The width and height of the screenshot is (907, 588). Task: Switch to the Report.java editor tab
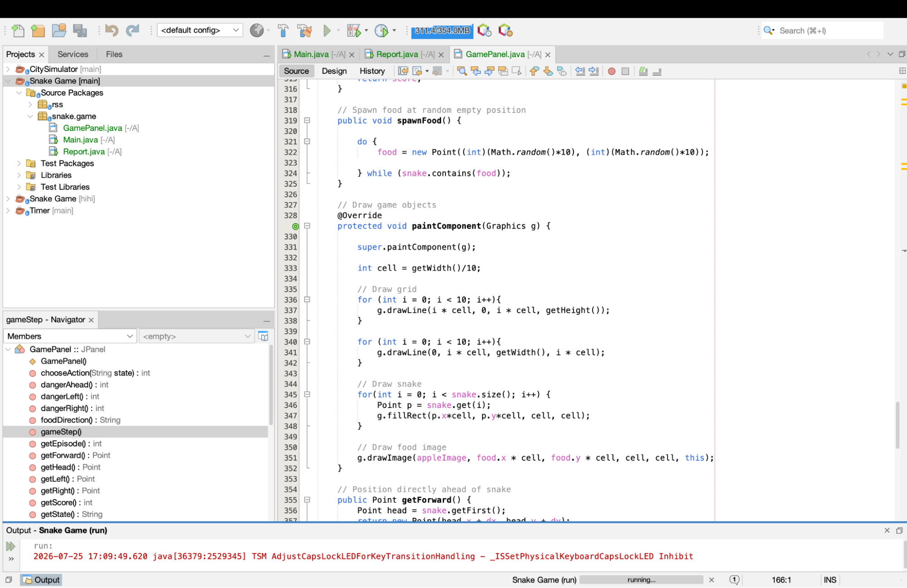tap(397, 54)
